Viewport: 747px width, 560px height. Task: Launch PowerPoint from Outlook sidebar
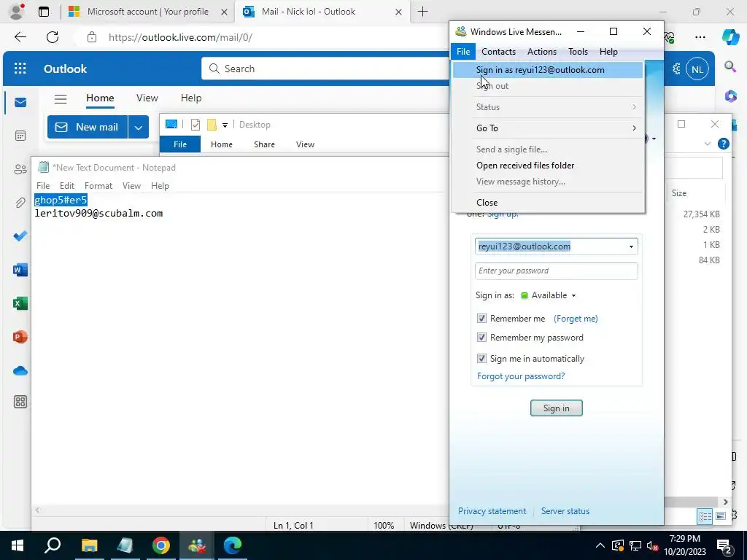pyautogui.click(x=20, y=337)
